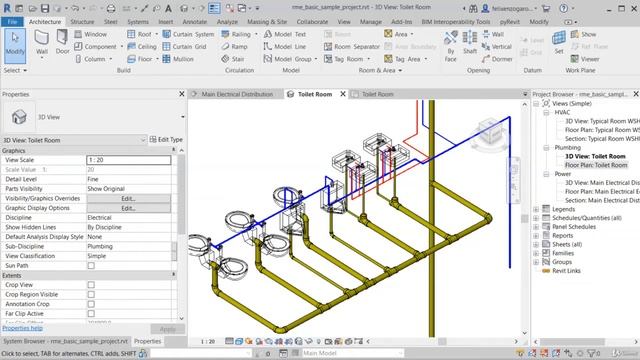Select Floor Plan: Toilet Room in Project Browser
This screenshot has width=640, height=360.
[x=596, y=165]
